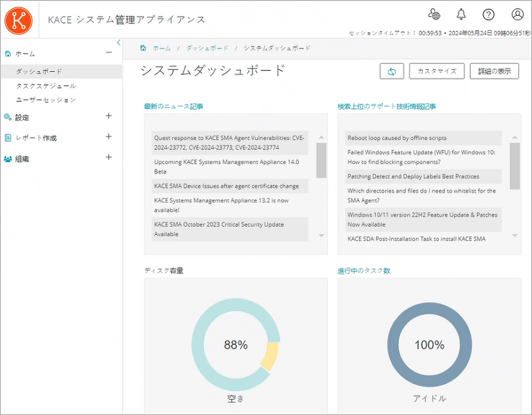The height and width of the screenshot is (415, 532).
Task: Click the support articles scroll up arrow
Action: coord(514,137)
